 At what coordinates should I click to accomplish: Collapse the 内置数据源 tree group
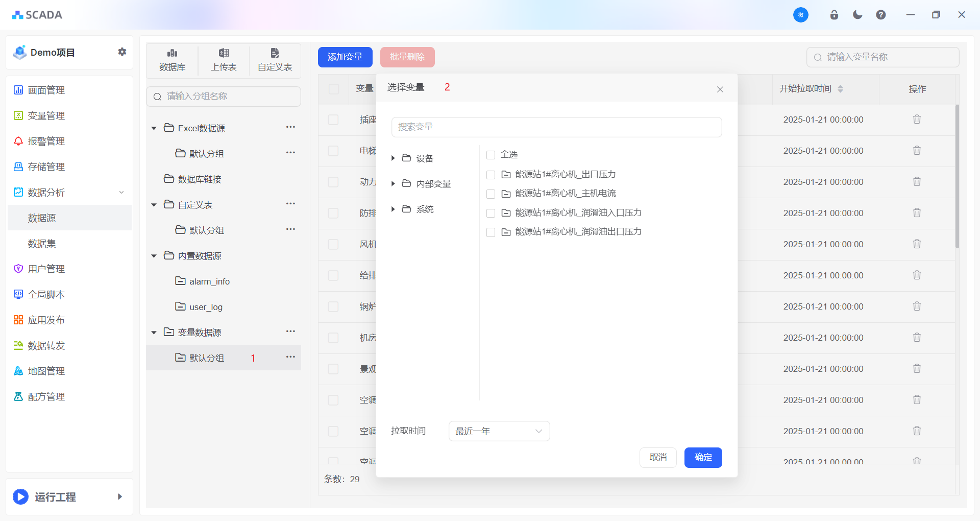154,256
